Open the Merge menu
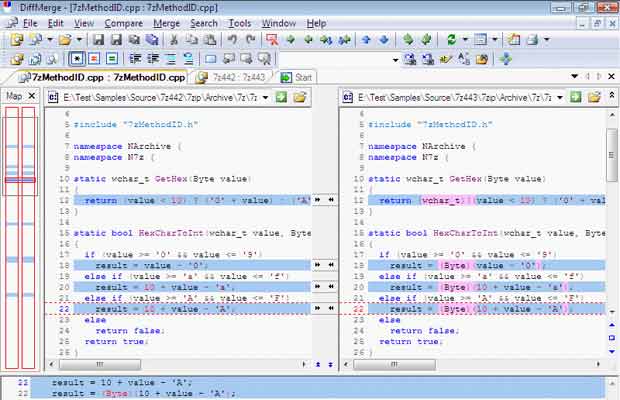 pos(166,23)
